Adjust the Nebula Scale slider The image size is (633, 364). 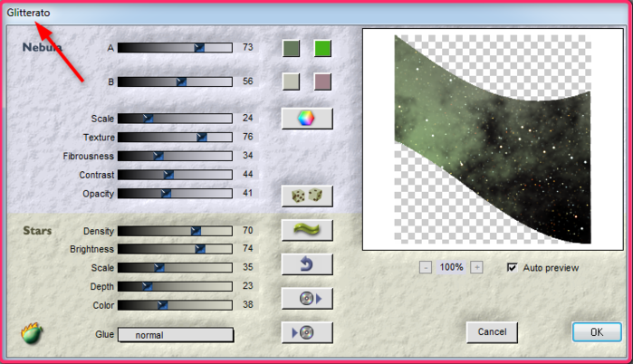(175, 119)
